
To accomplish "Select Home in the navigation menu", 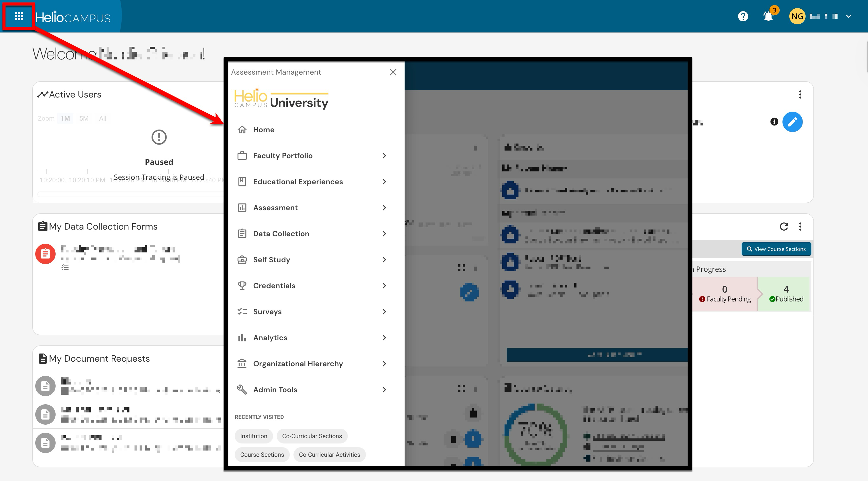I will coord(263,130).
